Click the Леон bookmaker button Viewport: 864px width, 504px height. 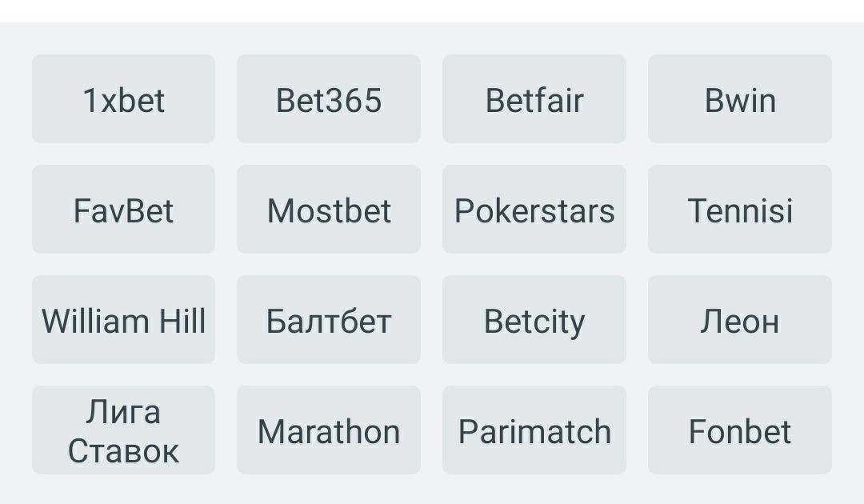click(739, 320)
